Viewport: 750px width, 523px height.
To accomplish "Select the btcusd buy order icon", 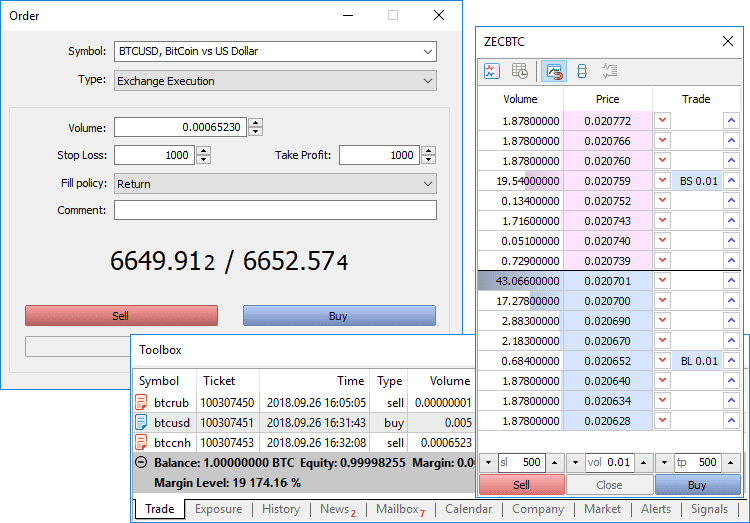I will (141, 423).
